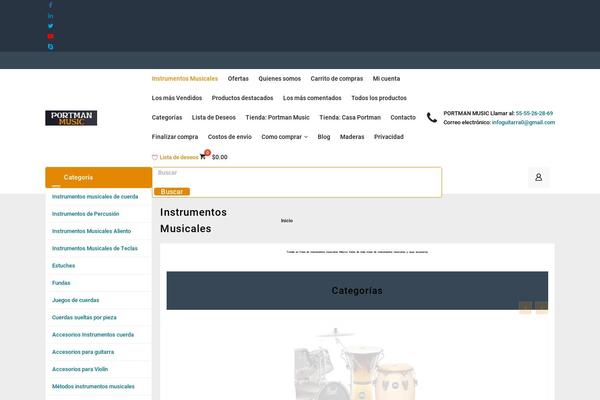The width and height of the screenshot is (600, 400).
Task: Open Instrumentos Musicales de Teclas category
Action: pos(95,248)
